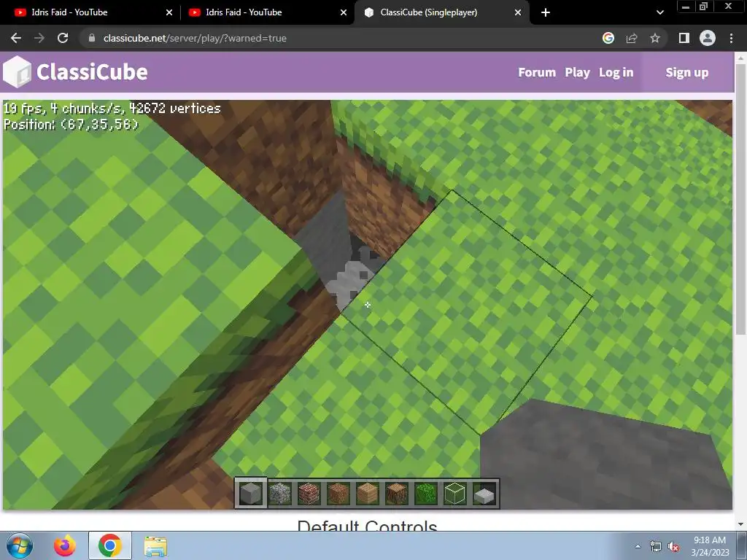Close the first Idris Faid YouTube tab

pyautogui.click(x=169, y=12)
